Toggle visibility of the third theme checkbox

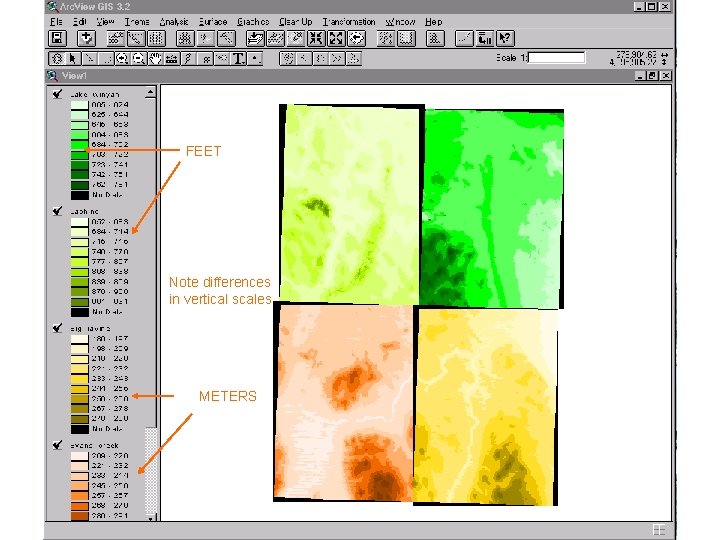coord(57,328)
